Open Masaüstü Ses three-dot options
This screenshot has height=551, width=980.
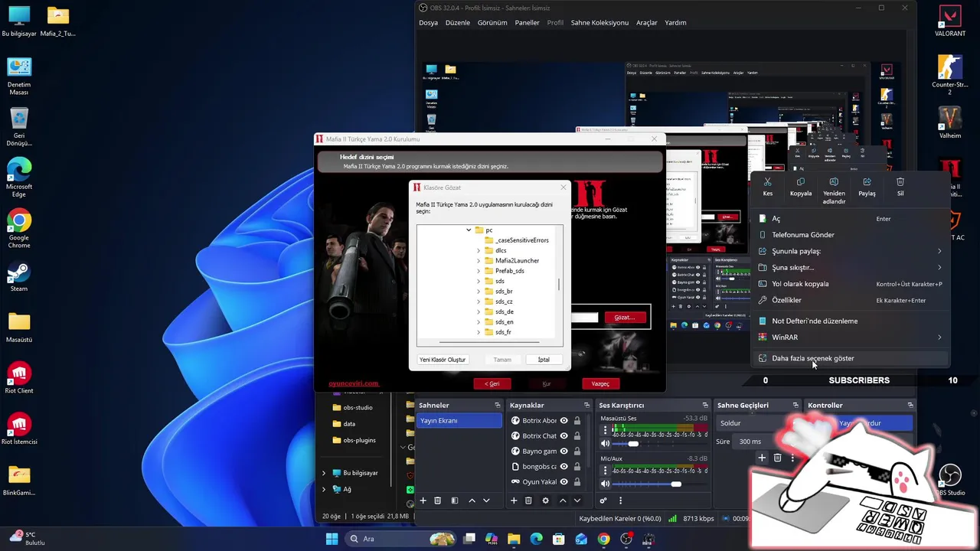point(605,430)
